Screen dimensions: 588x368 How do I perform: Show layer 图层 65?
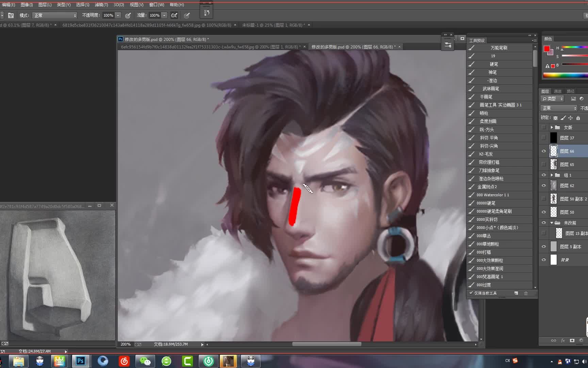pos(544,164)
